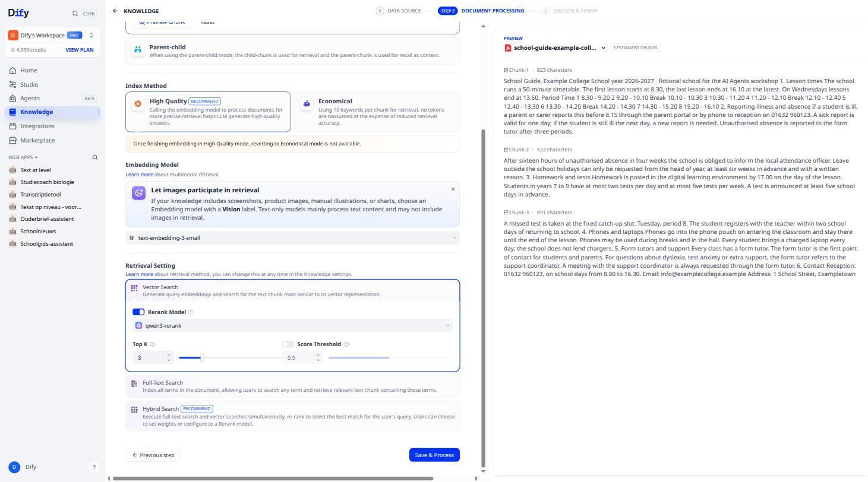868x482 pixels.
Task: Click the Agents sidebar icon
Action: (13, 98)
